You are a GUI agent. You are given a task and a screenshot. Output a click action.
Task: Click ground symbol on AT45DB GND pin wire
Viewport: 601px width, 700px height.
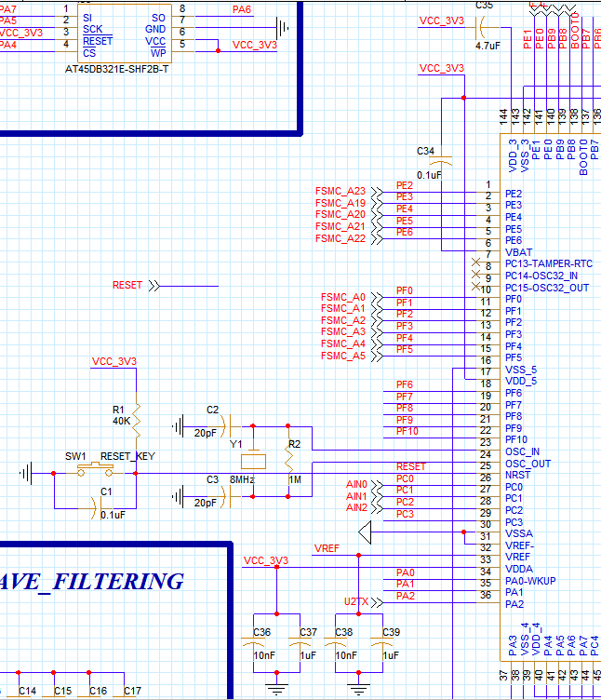pyautogui.click(x=283, y=28)
